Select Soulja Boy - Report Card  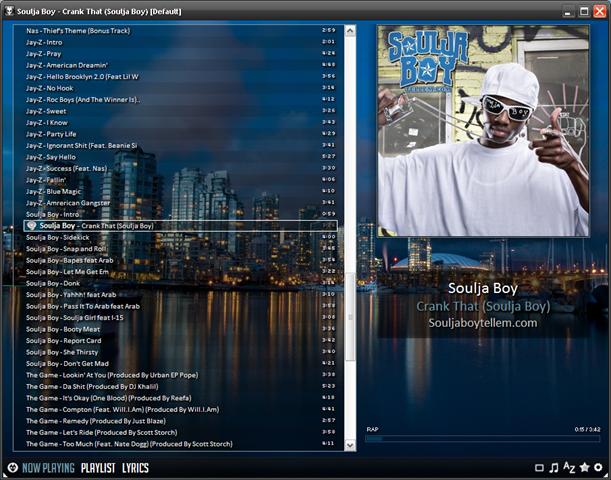click(180, 341)
